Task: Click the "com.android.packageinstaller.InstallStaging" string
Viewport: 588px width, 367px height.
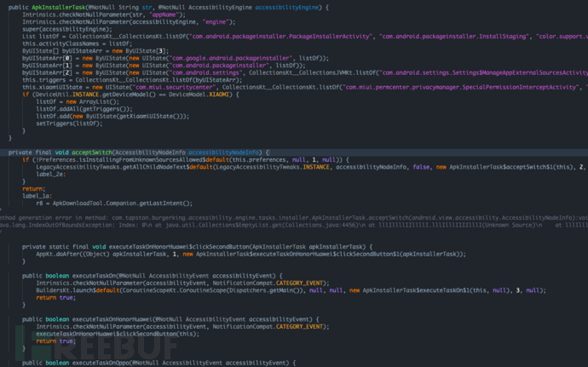Action: (456, 37)
